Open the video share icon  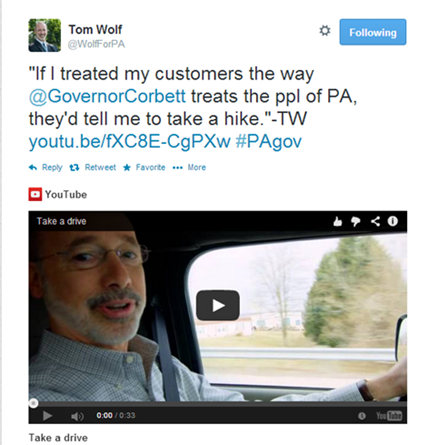[x=375, y=221]
